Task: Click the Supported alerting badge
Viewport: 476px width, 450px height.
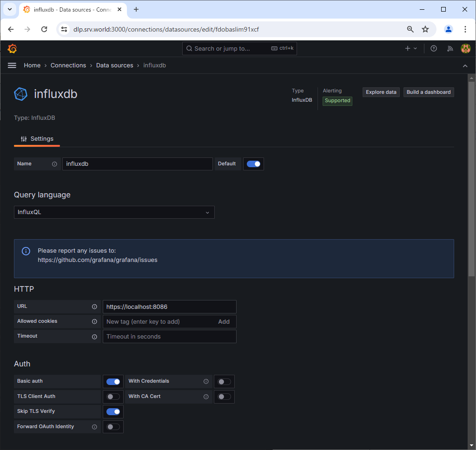Action: [x=337, y=101]
